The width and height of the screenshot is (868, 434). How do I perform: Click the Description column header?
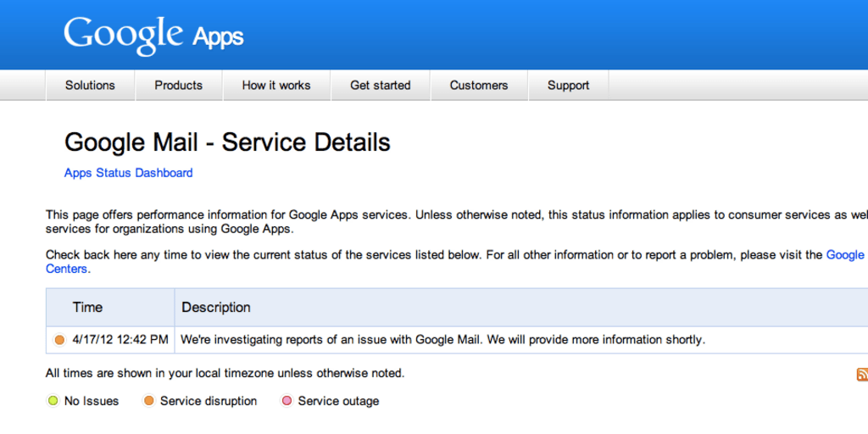click(x=216, y=307)
